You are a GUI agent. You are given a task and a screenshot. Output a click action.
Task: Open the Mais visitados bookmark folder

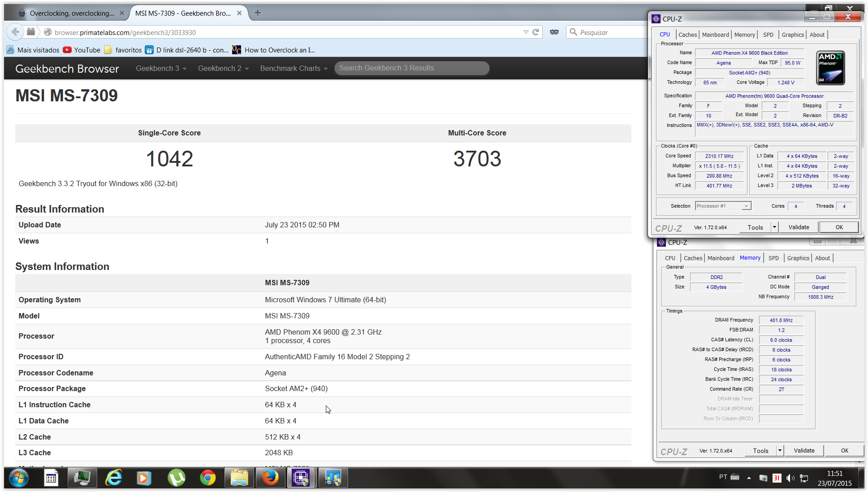click(33, 50)
